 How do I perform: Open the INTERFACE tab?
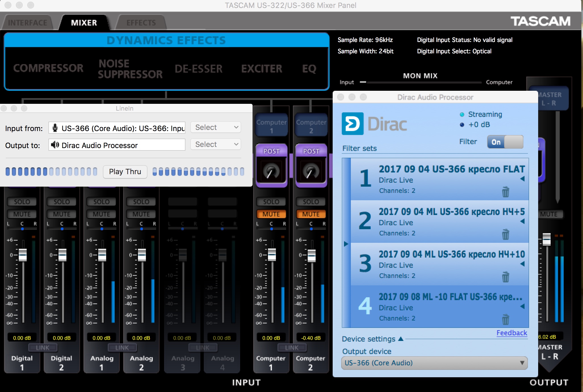point(28,23)
